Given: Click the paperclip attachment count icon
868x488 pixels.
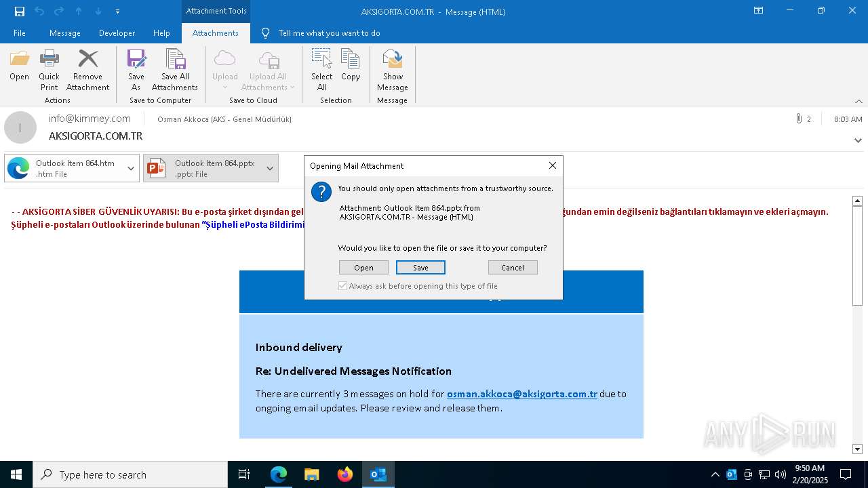Looking at the screenshot, I should pyautogui.click(x=799, y=119).
